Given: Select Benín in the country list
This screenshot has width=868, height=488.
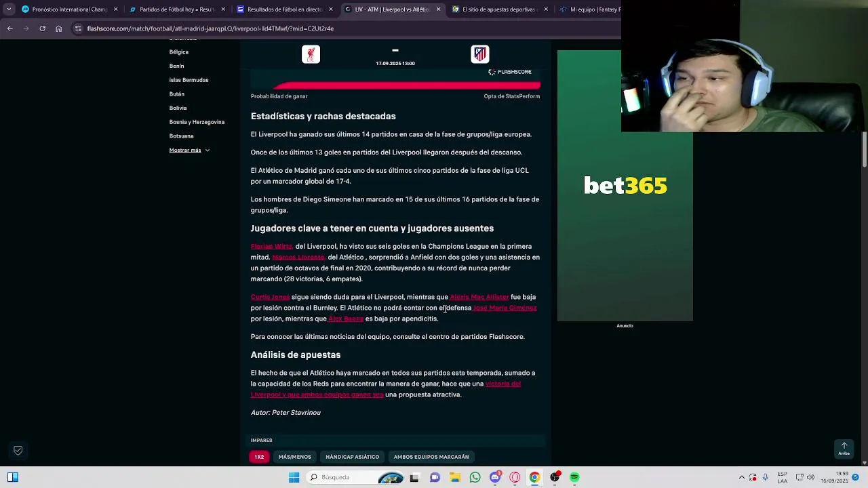Looking at the screenshot, I should (176, 66).
